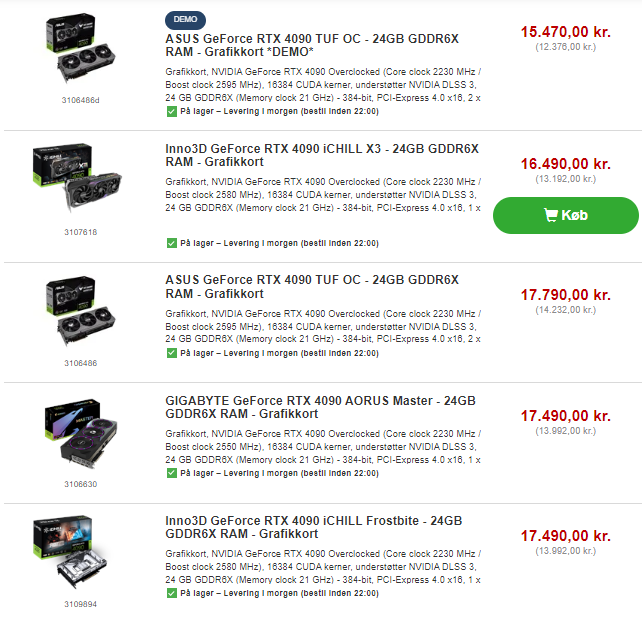Viewport: 642px width, 635px height.
Task: Click the shopping cart icon in Køb button
Action: 551,215
